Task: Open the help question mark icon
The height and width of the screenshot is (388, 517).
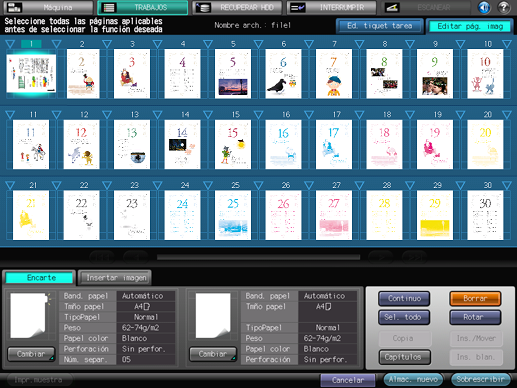Action: pos(504,7)
